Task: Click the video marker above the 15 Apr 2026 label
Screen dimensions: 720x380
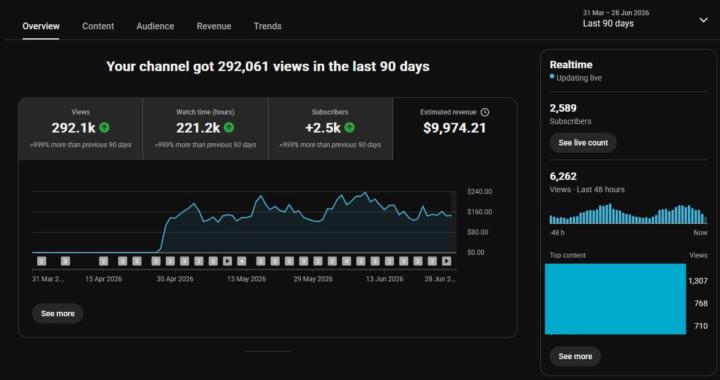Action: pos(103,261)
